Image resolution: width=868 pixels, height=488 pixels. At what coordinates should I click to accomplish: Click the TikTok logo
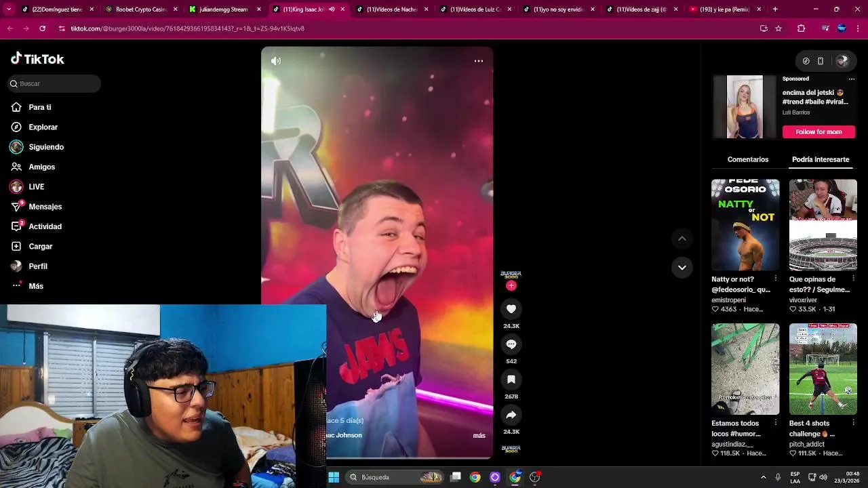[x=37, y=59]
